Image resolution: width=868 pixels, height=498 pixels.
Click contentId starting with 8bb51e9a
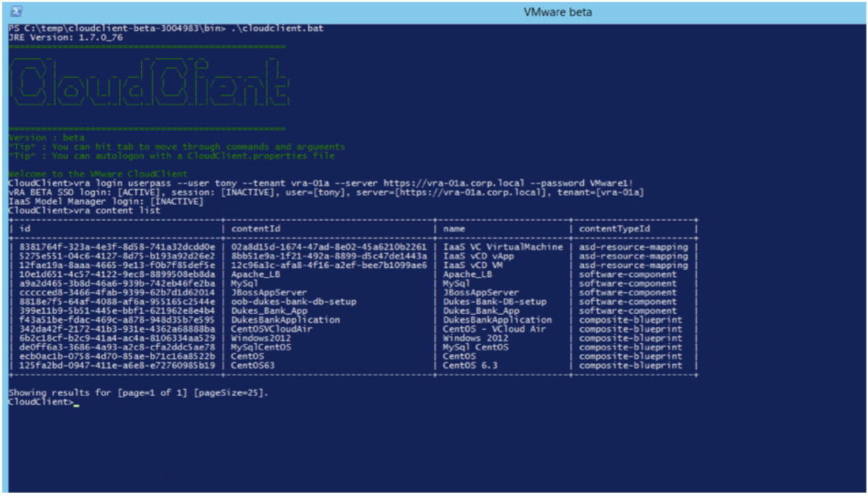tap(329, 256)
